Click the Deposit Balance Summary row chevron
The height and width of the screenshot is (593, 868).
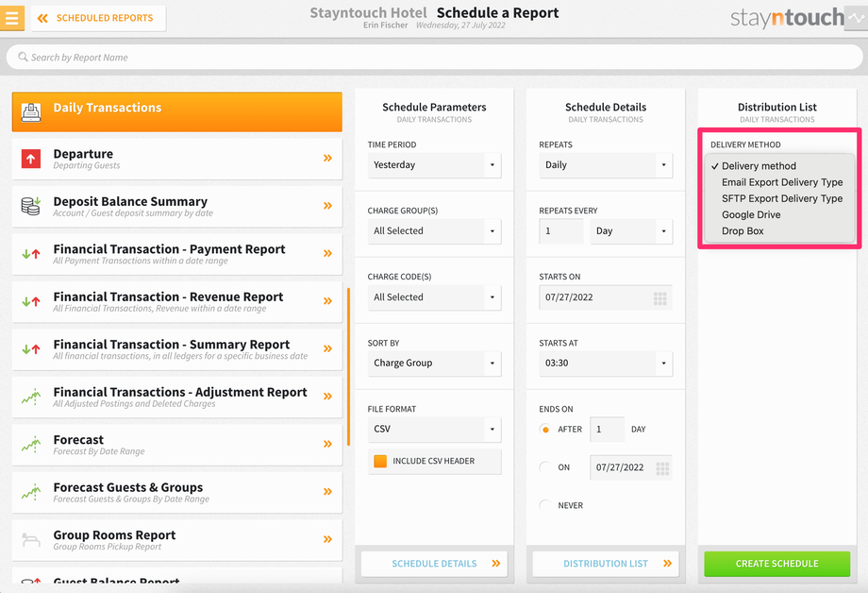coord(327,206)
